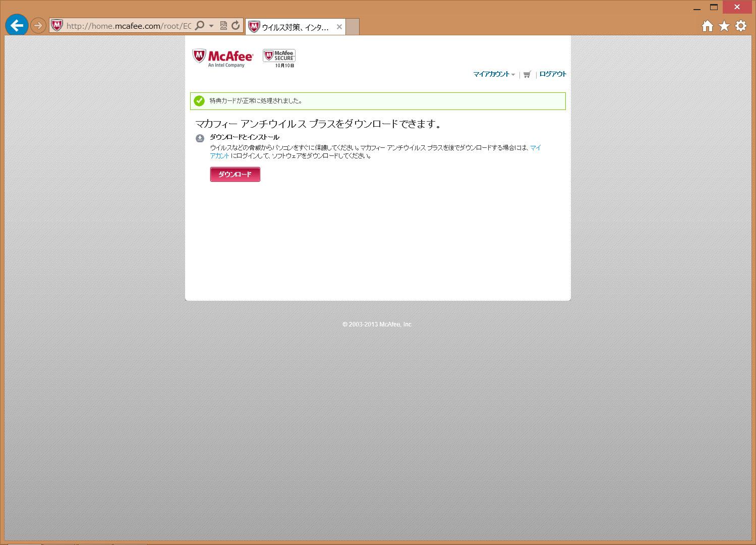Click the 特典カードが正常に処理されました message text
756x545 pixels.
(x=256, y=101)
